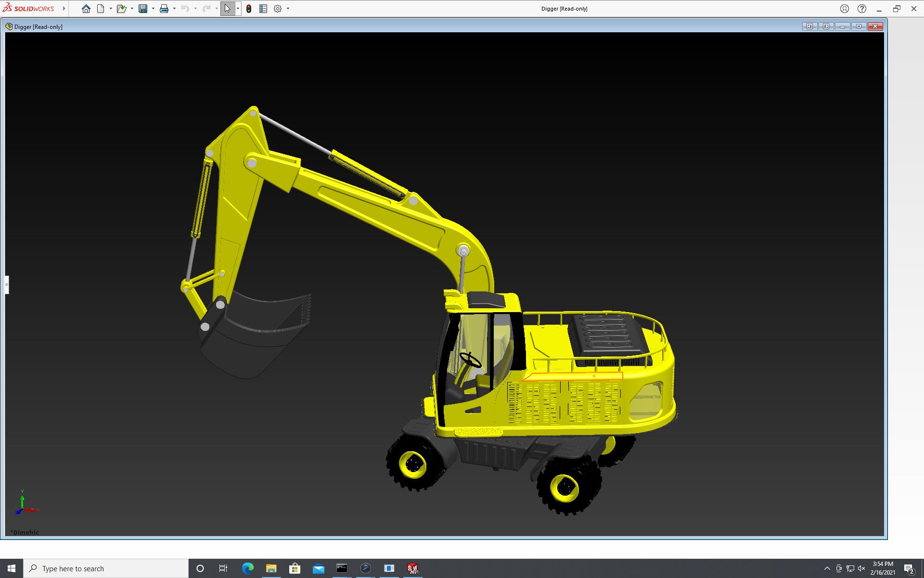Image resolution: width=924 pixels, height=578 pixels.
Task: Open the Options gear icon
Action: pyautogui.click(x=278, y=9)
